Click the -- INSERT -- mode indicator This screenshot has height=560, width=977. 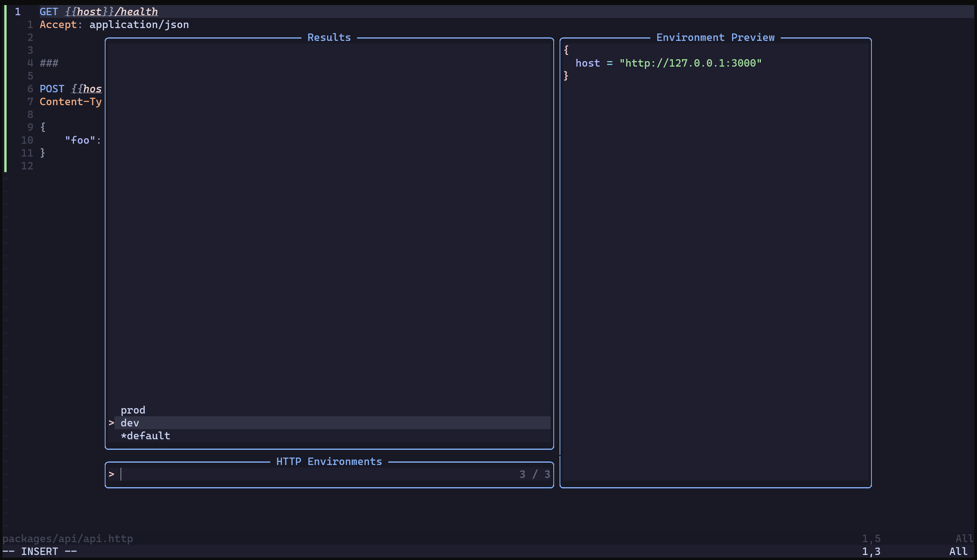pyautogui.click(x=40, y=551)
